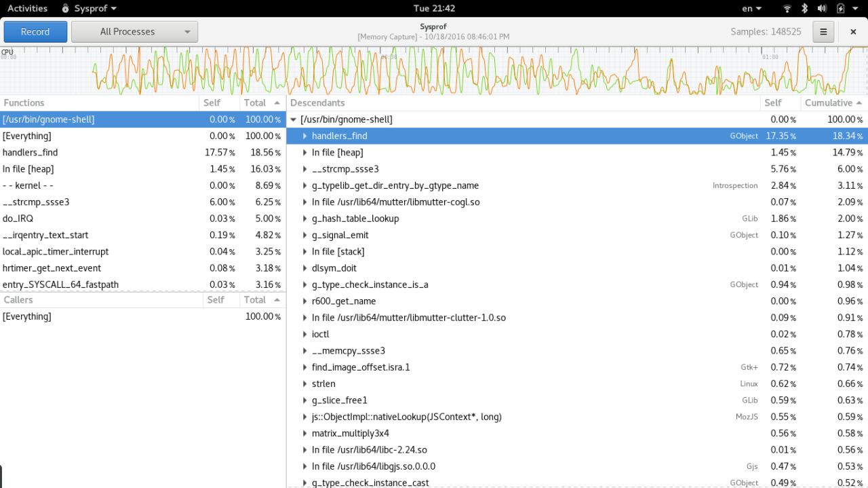This screenshot has height=488, width=868.
Task: Open the volume icon in top bar
Action: click(822, 8)
